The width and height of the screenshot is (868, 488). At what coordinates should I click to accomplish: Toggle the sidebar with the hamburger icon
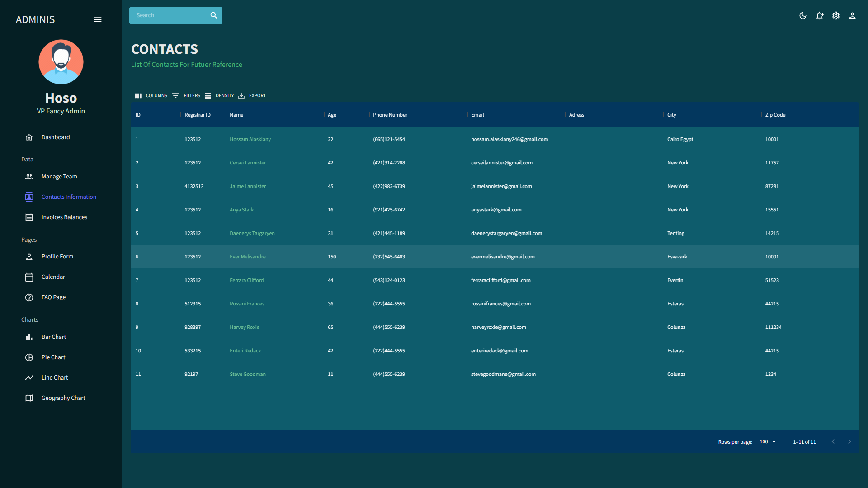coord(98,19)
